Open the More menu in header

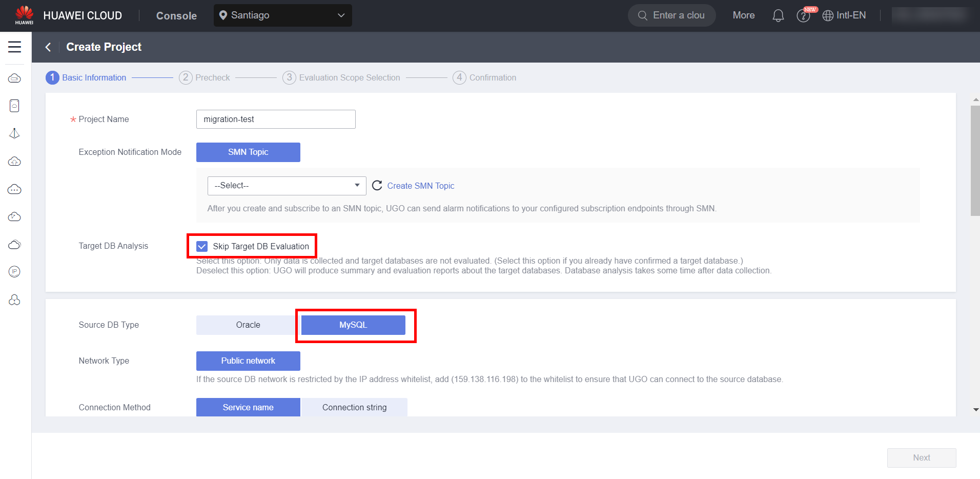[x=743, y=15]
